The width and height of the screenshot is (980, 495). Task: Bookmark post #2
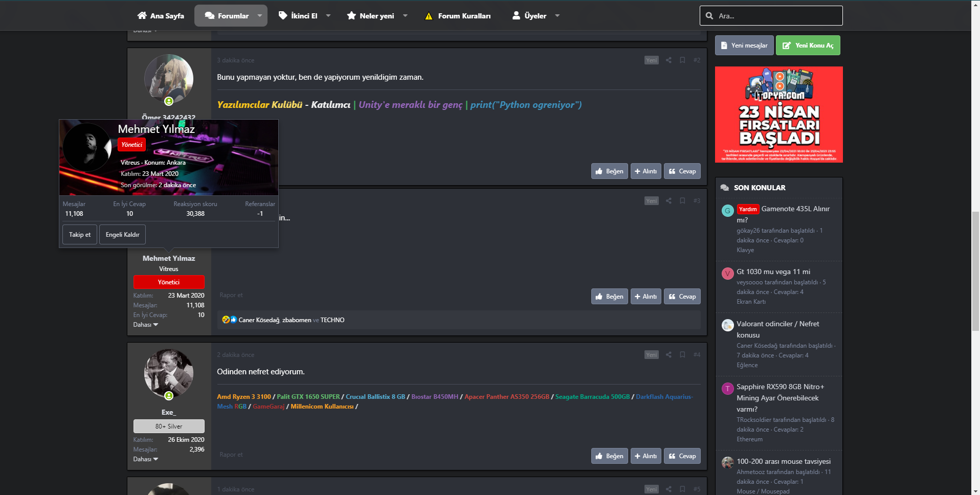(682, 60)
